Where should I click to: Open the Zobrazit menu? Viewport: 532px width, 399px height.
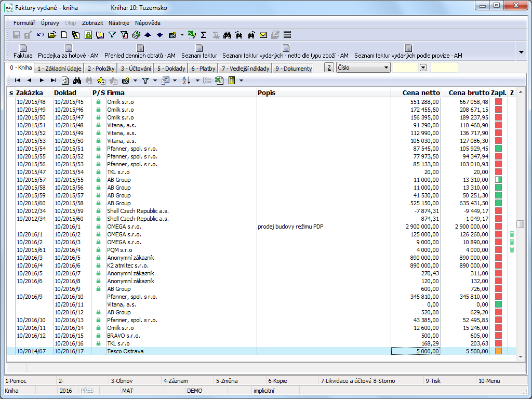(92, 23)
